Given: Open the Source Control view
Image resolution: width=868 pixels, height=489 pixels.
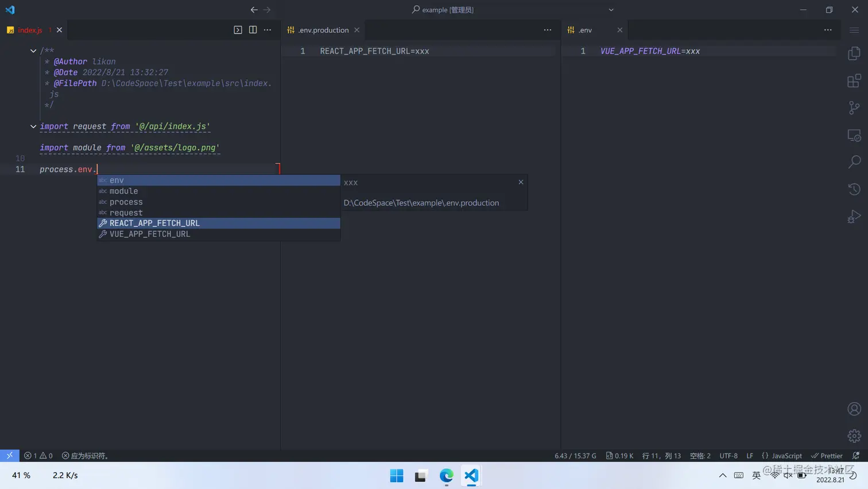Looking at the screenshot, I should click(x=854, y=107).
